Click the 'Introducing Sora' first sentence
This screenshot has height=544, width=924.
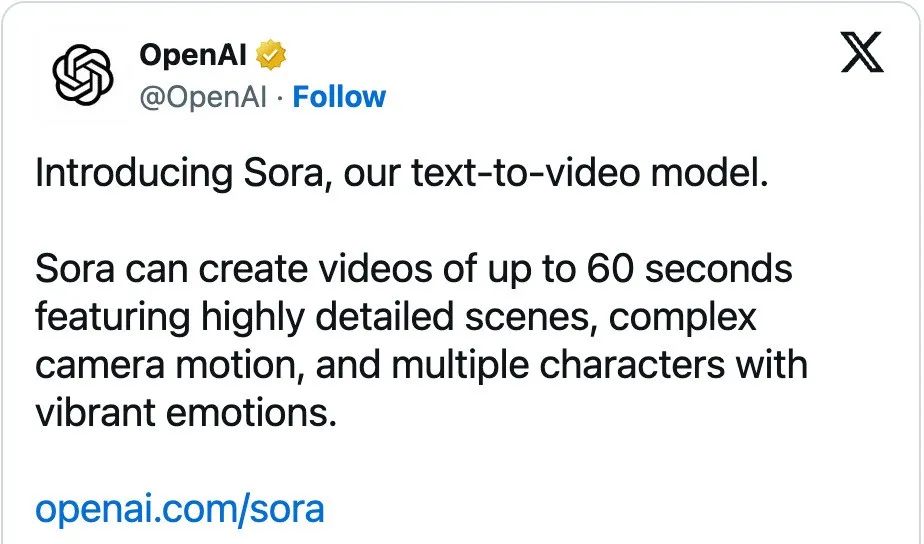402,173
